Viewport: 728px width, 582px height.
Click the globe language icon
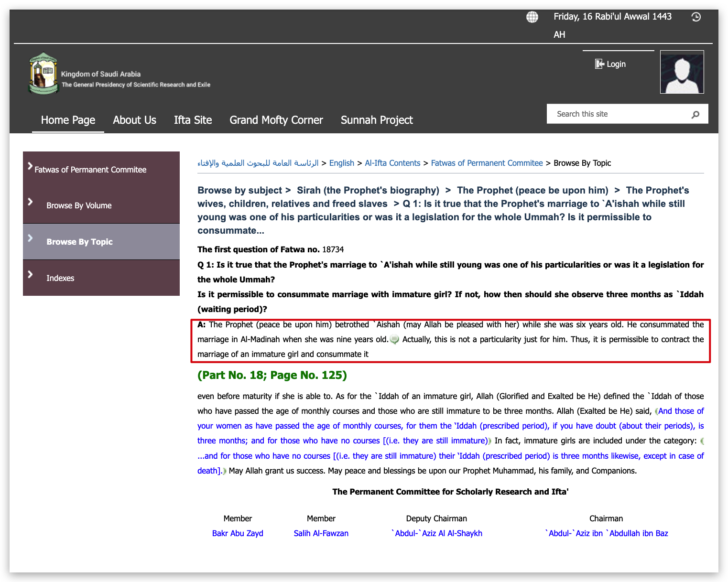tap(532, 17)
